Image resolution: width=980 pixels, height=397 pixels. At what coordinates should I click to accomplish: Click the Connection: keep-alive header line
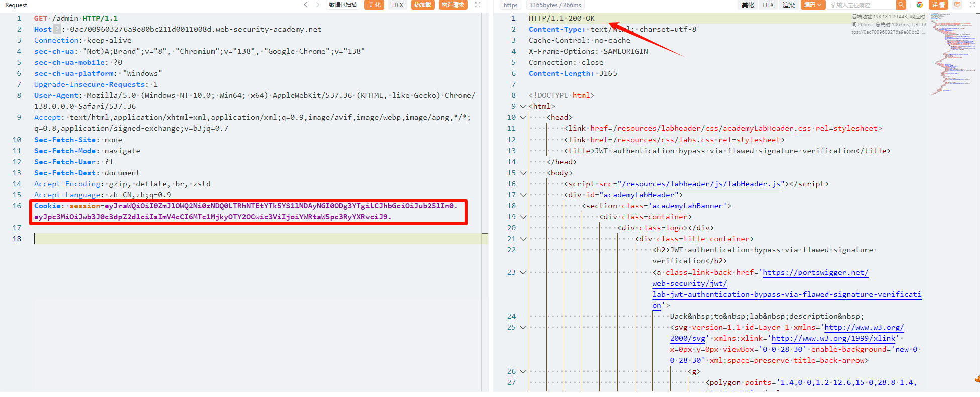tap(82, 40)
